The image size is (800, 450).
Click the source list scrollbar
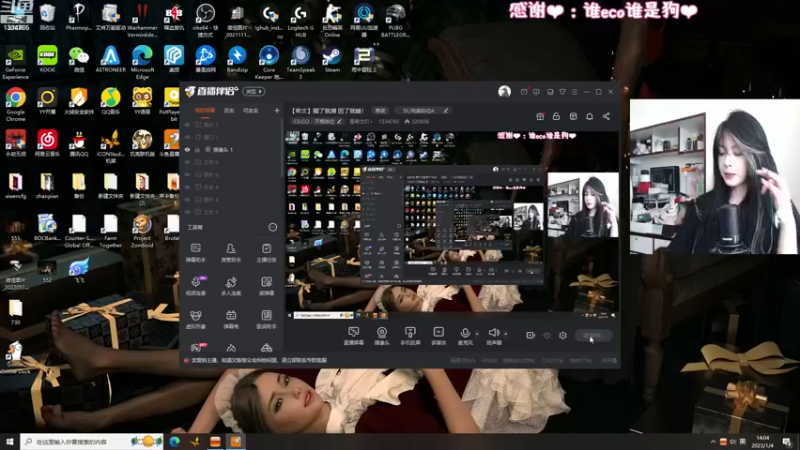pos(282,148)
